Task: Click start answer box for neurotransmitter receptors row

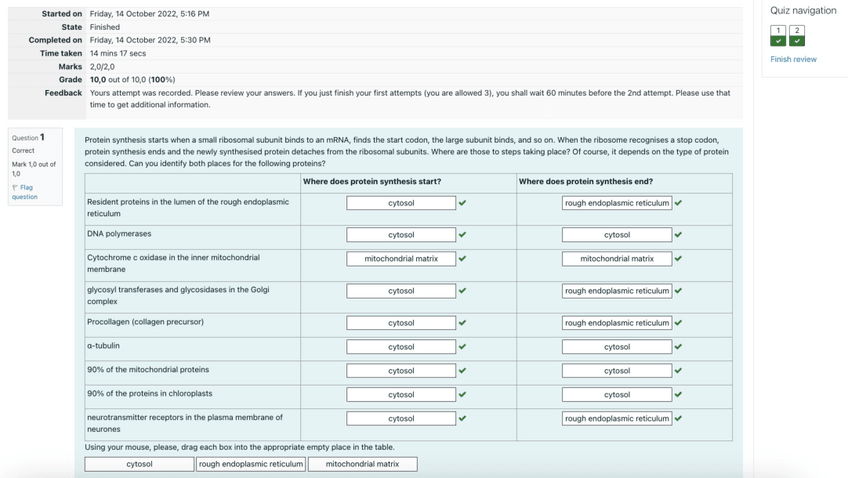Action: [401, 419]
